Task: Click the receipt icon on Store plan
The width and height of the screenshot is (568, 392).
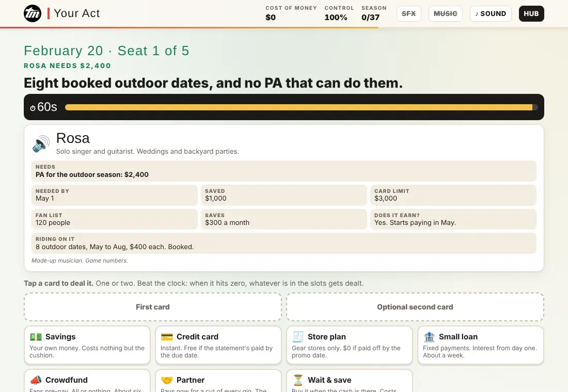Action: (298, 337)
